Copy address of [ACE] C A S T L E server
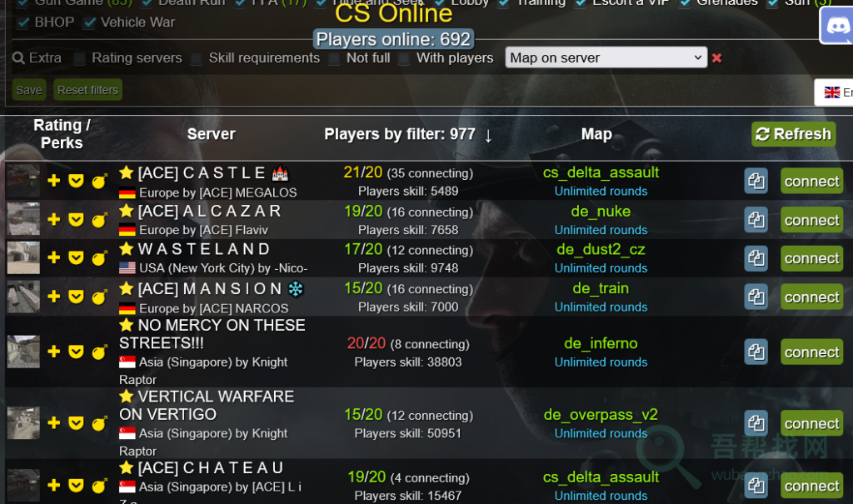The width and height of the screenshot is (853, 504). coord(756,182)
